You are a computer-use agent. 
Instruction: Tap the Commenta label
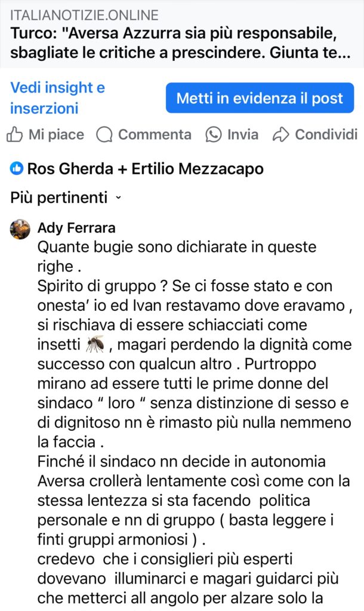(x=155, y=135)
